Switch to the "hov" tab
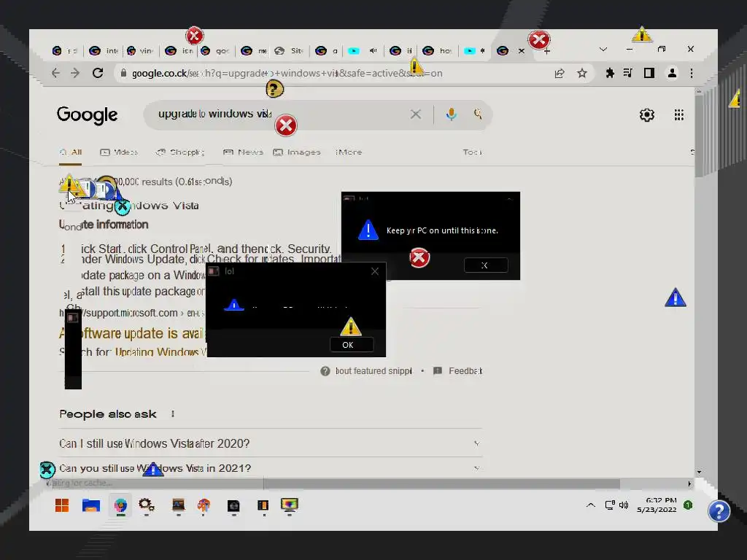 pyautogui.click(x=438, y=51)
